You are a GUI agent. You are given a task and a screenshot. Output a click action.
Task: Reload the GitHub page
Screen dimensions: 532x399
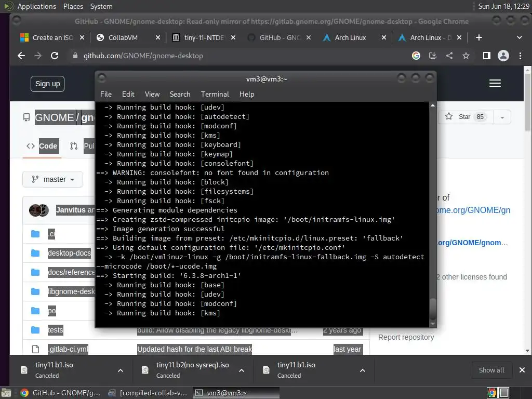(x=55, y=56)
